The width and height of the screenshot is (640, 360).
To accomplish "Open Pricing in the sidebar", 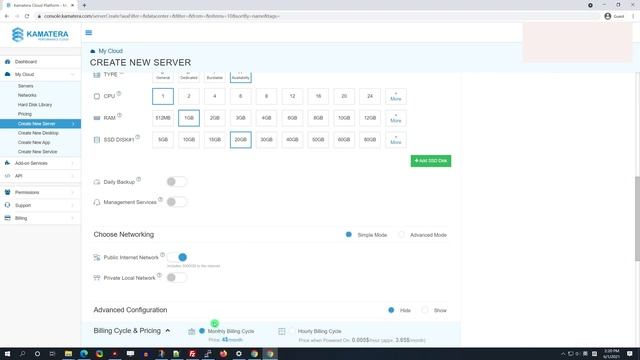I will click(x=24, y=114).
